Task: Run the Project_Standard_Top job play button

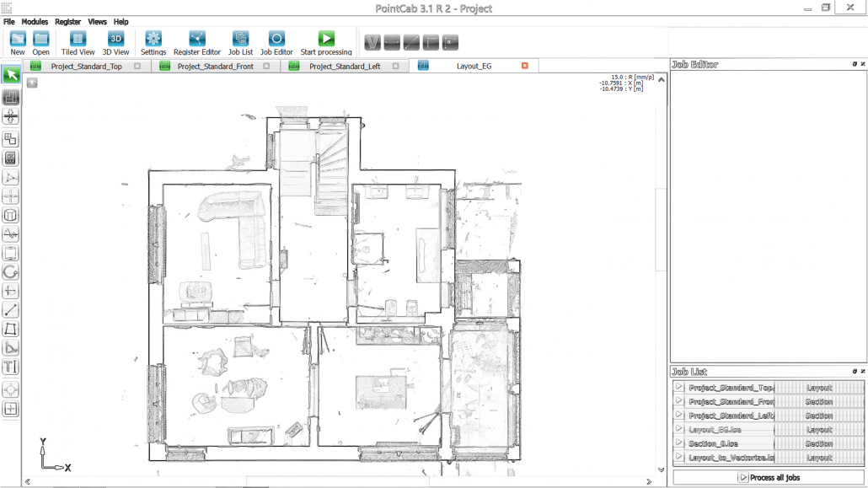Action: tap(679, 388)
